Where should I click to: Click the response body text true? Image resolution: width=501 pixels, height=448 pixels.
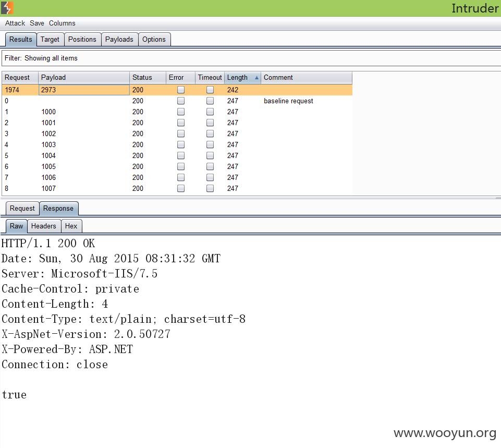point(14,395)
